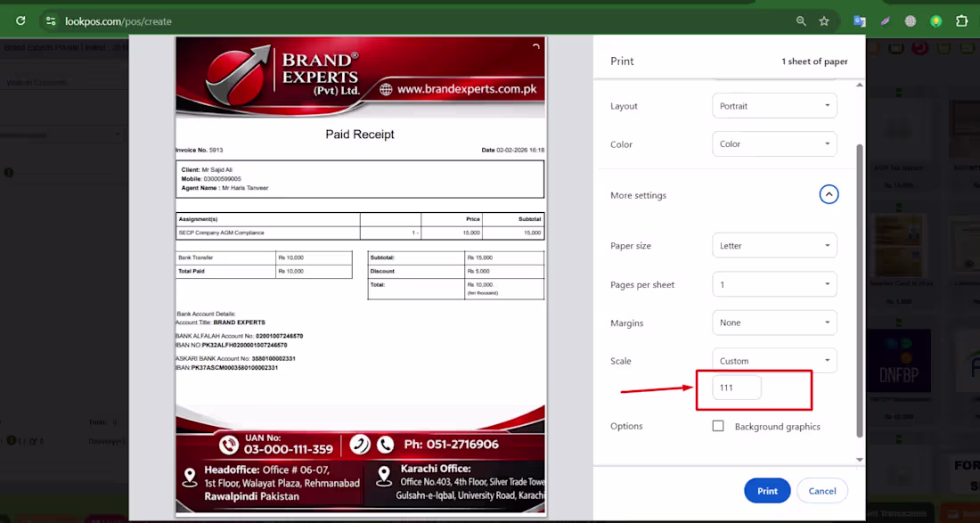Click the custom scale field showing 111
The width and height of the screenshot is (980, 523).
coord(737,388)
